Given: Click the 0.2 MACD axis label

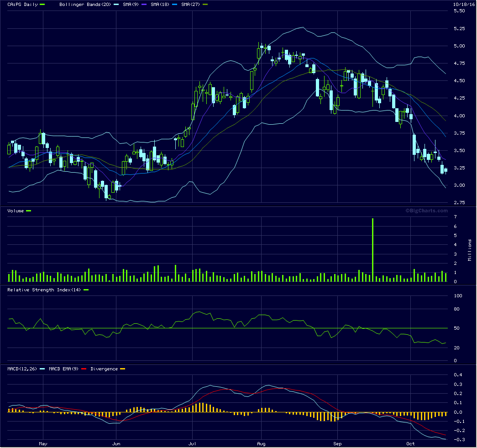Looking at the screenshot, I should click(x=458, y=393).
